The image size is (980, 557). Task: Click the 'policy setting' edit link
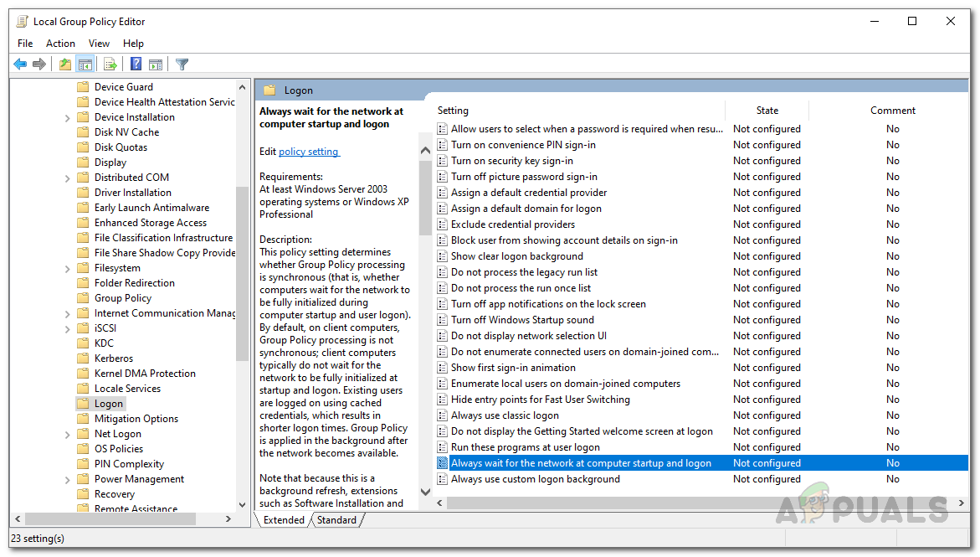coord(309,152)
